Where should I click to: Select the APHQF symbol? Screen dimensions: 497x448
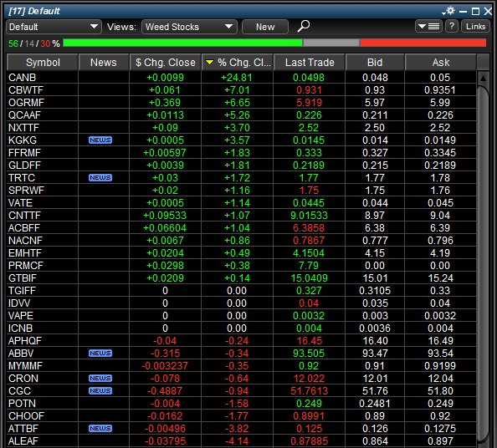pos(25,341)
